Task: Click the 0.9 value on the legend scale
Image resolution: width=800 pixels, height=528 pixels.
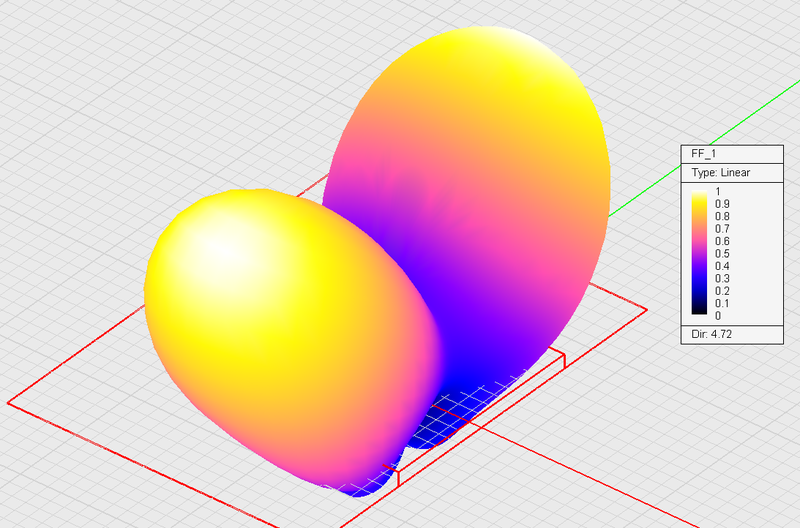Action: (722, 204)
